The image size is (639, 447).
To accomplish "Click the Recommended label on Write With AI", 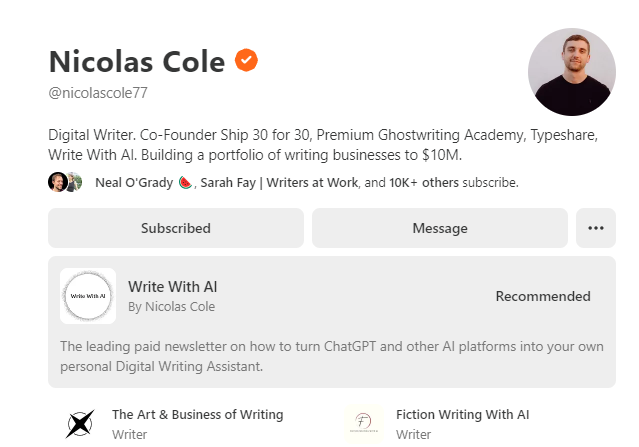I will click(x=543, y=296).
